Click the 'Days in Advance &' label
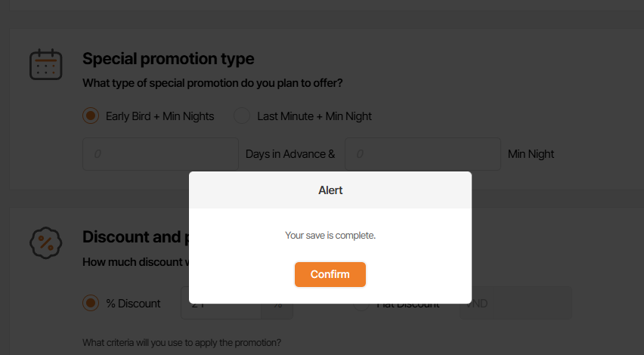This screenshot has height=355, width=644. tap(290, 154)
